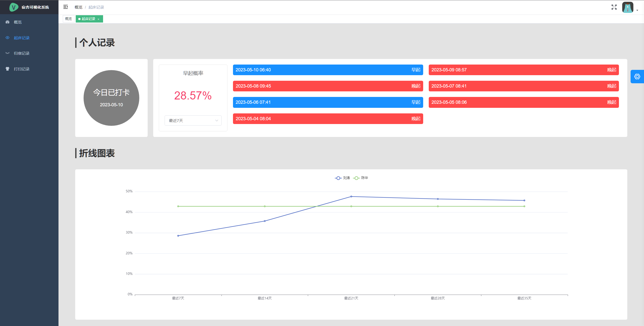Viewport: 644px width, 326px height.
Task: Toggle fullscreen mode icon
Action: pos(614,7)
